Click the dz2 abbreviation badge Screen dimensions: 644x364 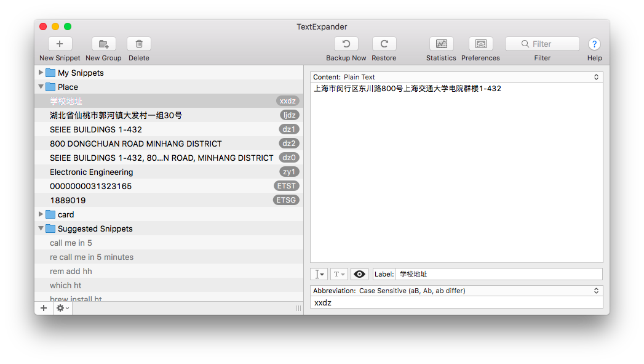tap(288, 143)
